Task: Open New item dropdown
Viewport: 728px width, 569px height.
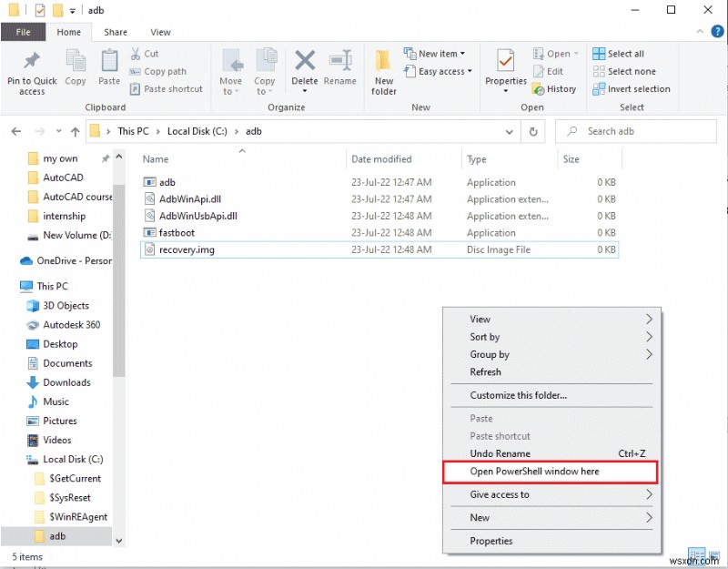Action: tap(435, 54)
